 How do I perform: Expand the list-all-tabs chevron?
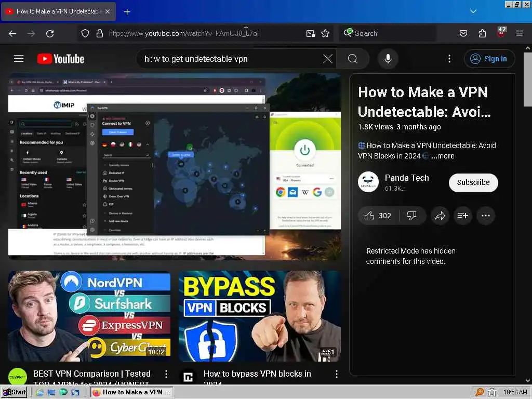coord(473,11)
